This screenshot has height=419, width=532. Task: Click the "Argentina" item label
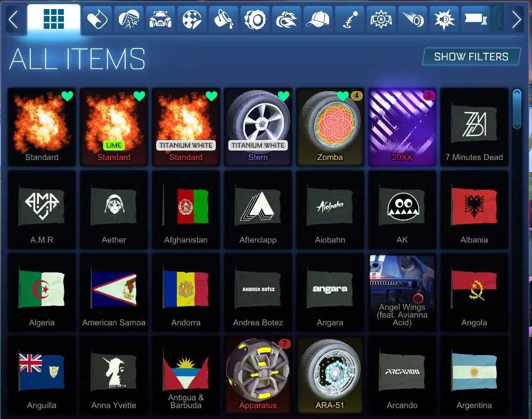[474, 405]
